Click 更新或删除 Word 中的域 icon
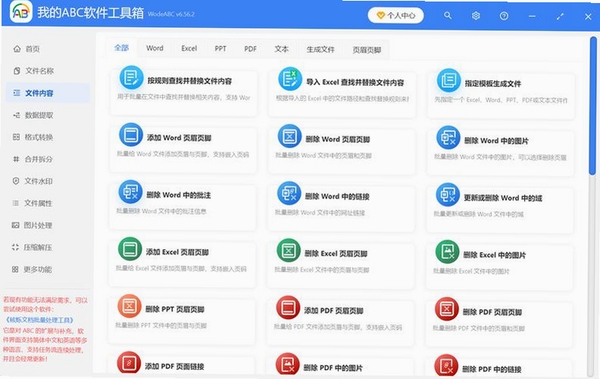 448,194
